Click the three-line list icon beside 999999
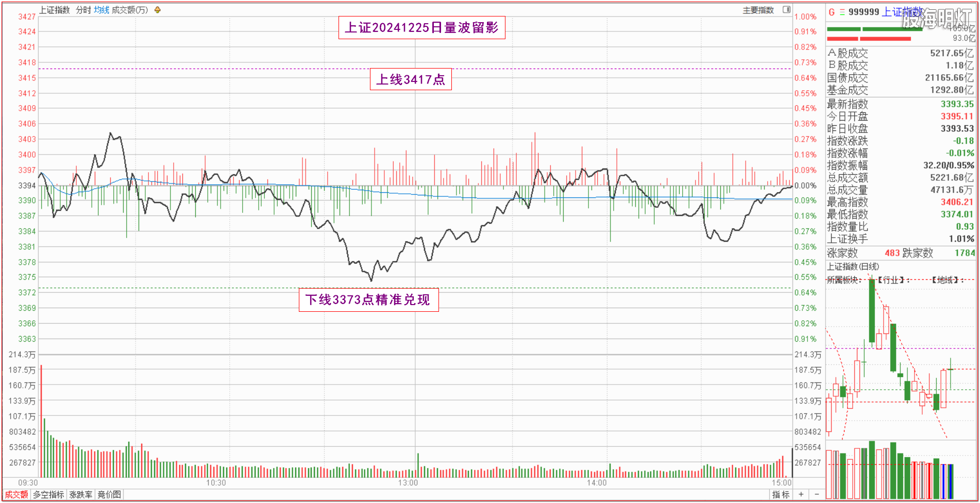 coord(842,12)
